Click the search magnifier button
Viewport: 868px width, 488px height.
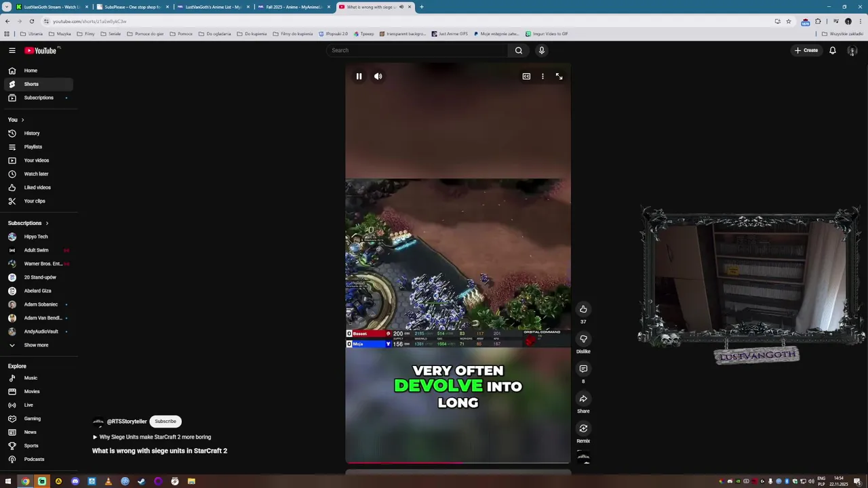coord(519,50)
